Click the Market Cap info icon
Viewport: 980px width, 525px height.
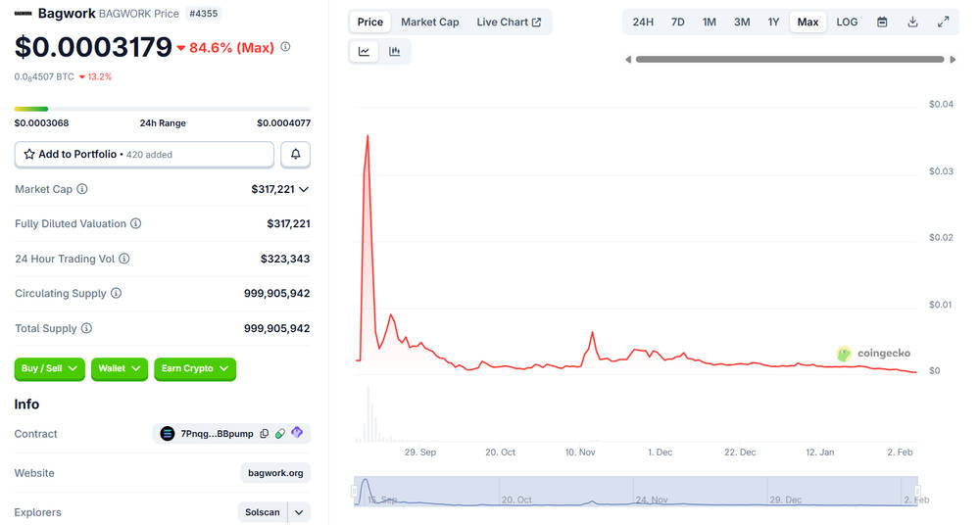coord(82,189)
